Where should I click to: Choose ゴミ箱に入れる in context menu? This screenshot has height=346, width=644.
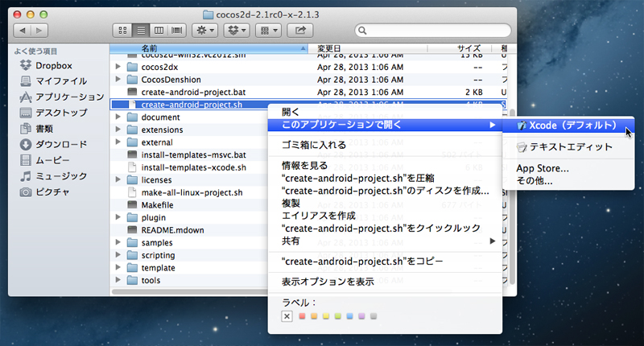pyautogui.click(x=385, y=145)
